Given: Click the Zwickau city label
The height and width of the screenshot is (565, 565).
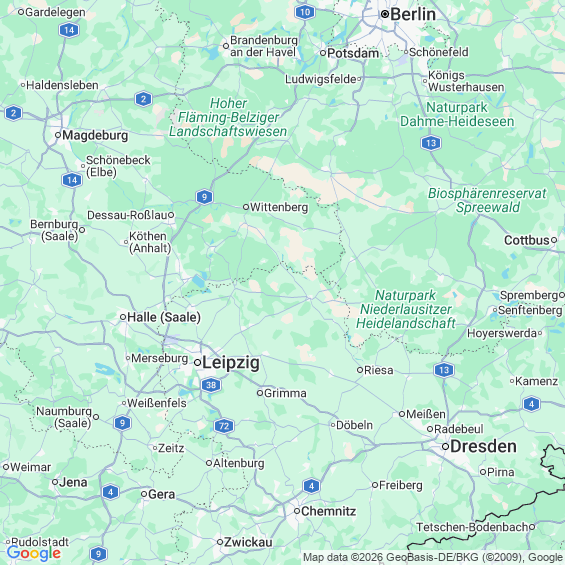Looking at the screenshot, I should tap(248, 542).
